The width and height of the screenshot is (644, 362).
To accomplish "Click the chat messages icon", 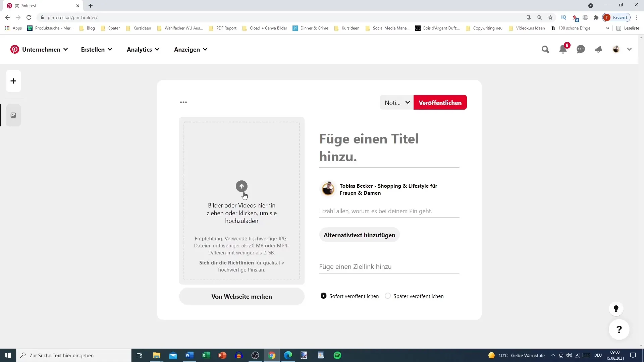I will (581, 49).
